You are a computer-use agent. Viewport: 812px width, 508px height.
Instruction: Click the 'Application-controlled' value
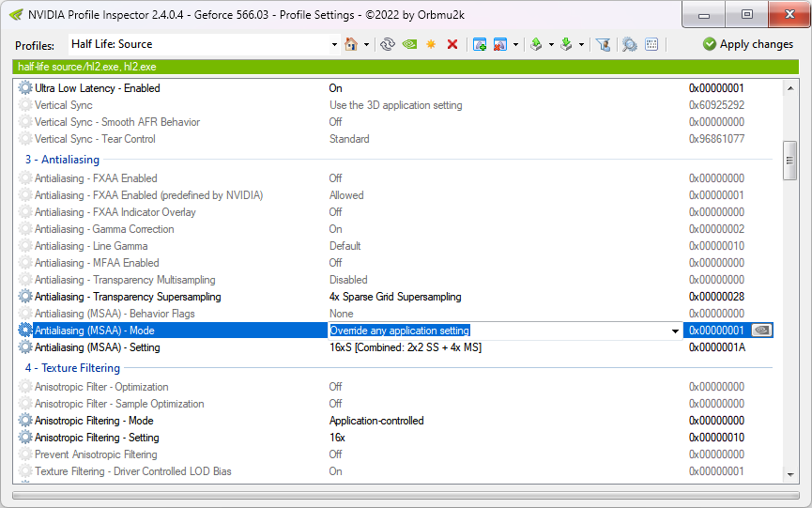point(376,421)
